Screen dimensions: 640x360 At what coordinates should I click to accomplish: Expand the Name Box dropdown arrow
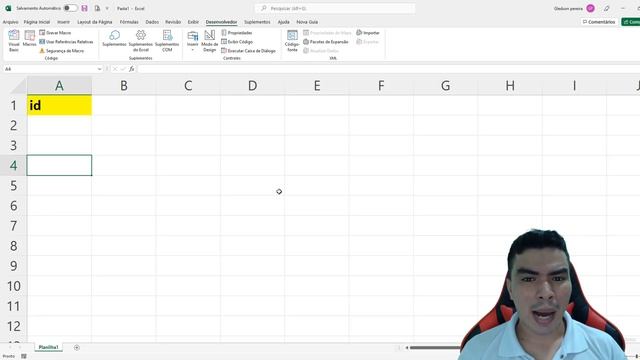tap(99, 69)
